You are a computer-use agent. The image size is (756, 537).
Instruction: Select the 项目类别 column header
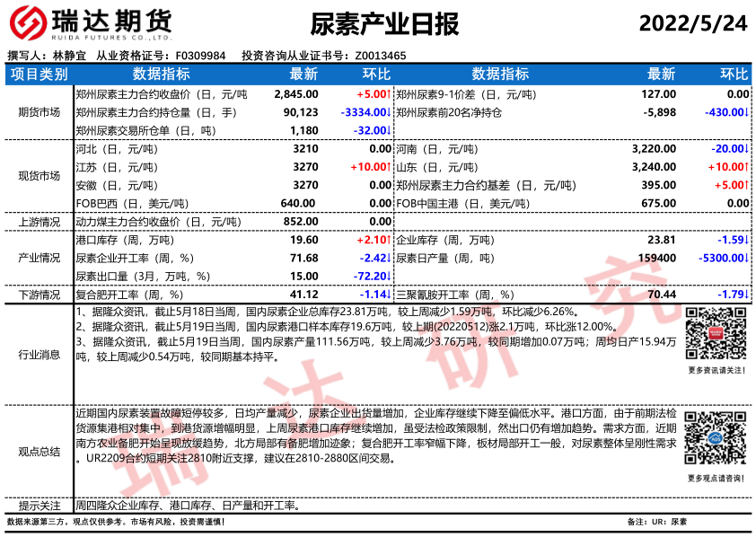(39, 74)
